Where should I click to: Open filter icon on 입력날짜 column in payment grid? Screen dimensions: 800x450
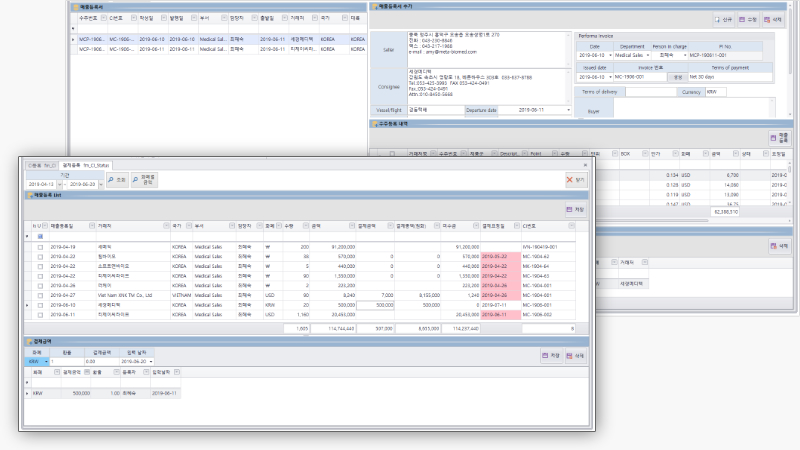[x=177, y=372]
